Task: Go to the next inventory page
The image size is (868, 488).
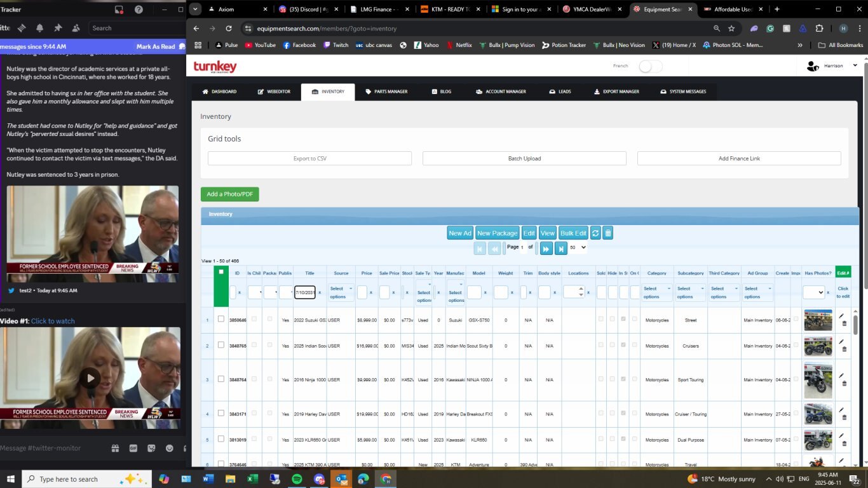Action: 546,248
